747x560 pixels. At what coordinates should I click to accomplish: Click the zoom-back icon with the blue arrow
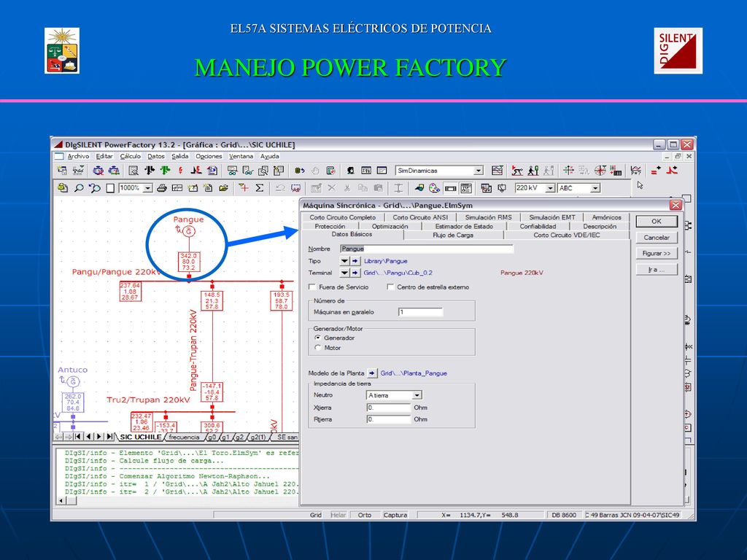tap(95, 188)
